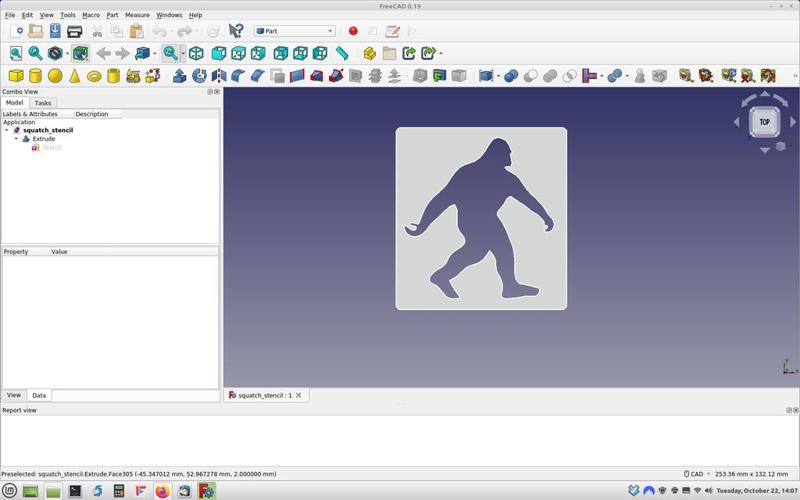Viewport: 800px width, 500px height.
Task: Select the hidden Sketch item in tree
Action: point(52,147)
